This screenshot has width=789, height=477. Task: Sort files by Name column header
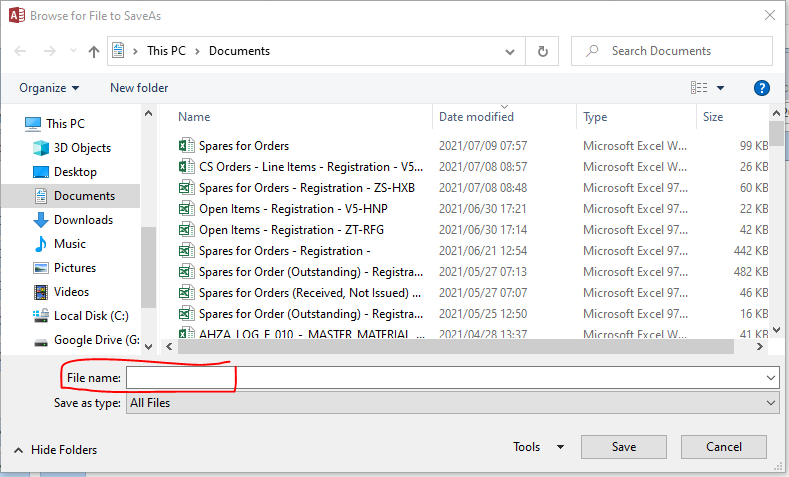point(194,117)
